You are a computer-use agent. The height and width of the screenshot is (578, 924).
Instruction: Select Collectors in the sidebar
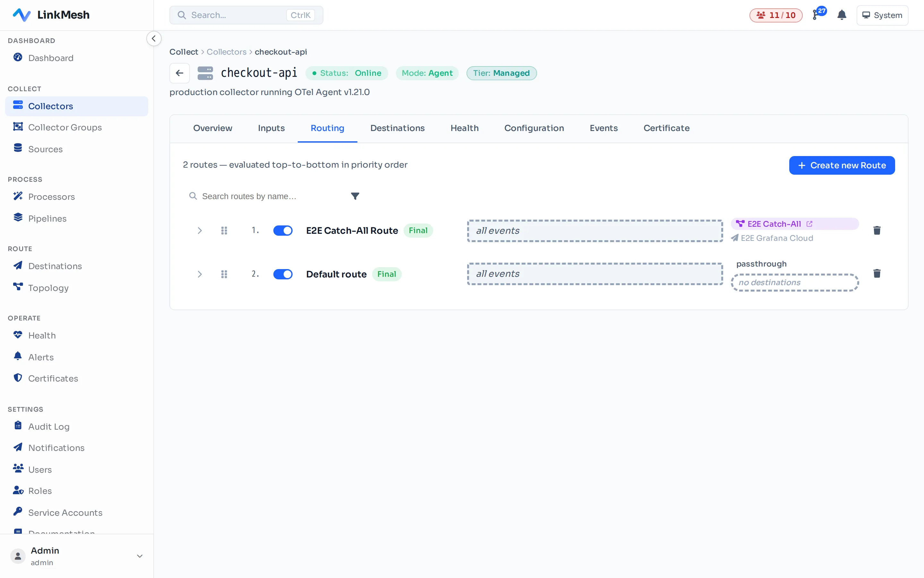pyautogui.click(x=76, y=106)
